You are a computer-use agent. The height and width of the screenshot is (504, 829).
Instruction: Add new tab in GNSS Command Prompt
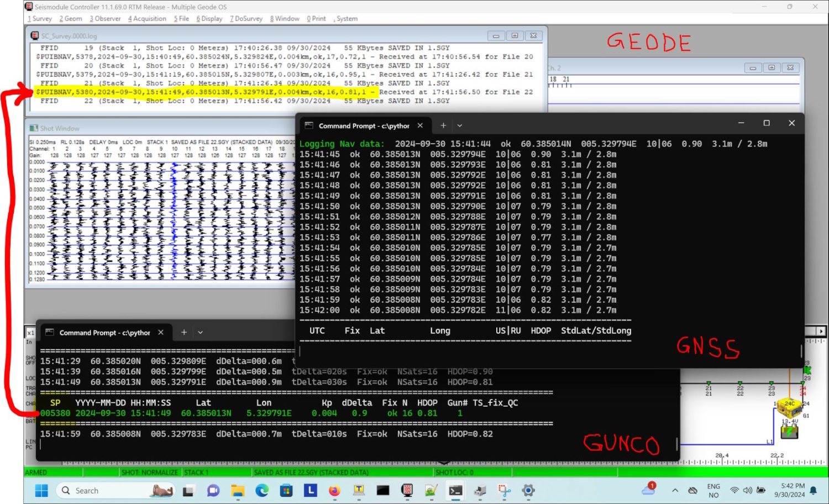[x=443, y=125]
